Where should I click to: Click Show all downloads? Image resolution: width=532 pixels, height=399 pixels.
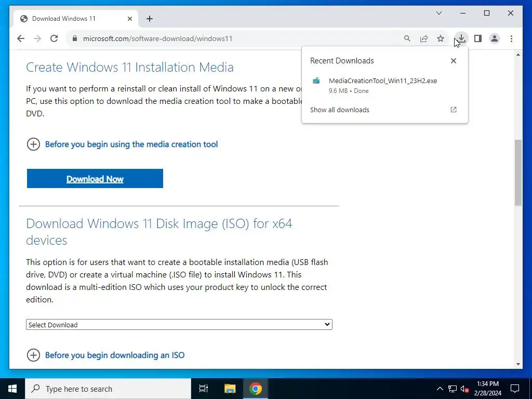click(x=340, y=110)
